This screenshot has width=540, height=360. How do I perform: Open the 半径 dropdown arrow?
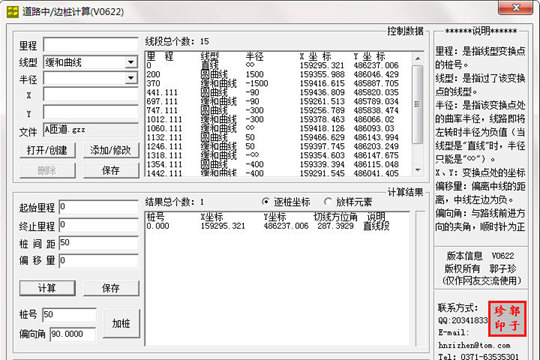[131, 78]
